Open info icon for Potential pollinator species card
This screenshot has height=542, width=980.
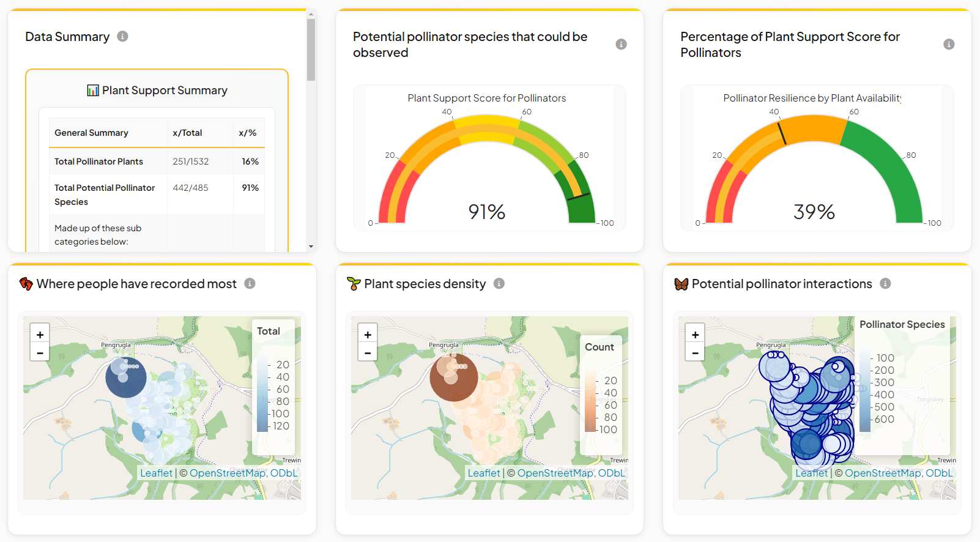[x=621, y=44]
